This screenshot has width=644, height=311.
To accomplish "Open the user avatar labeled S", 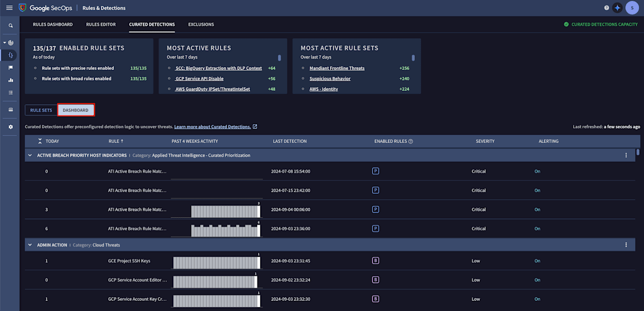I will [x=632, y=8].
